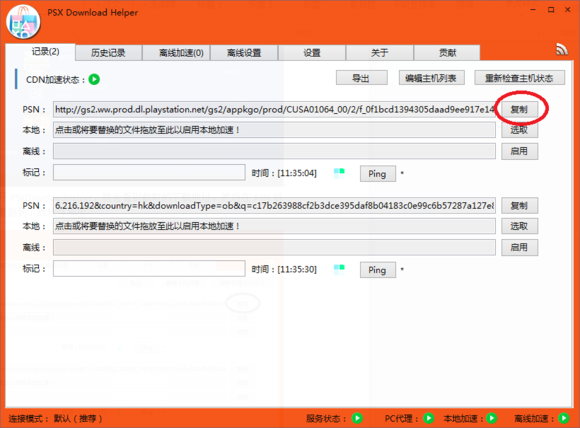The image size is (580, 428).
Task: Click the green PC代理 status icon
Action: (x=428, y=418)
